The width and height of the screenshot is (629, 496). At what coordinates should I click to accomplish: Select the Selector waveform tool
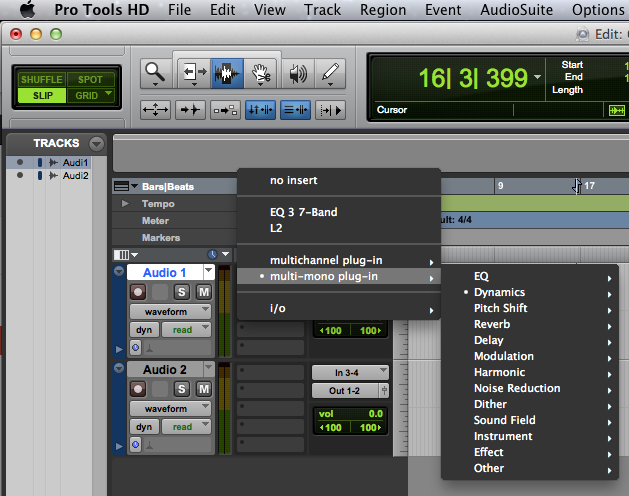tap(227, 73)
